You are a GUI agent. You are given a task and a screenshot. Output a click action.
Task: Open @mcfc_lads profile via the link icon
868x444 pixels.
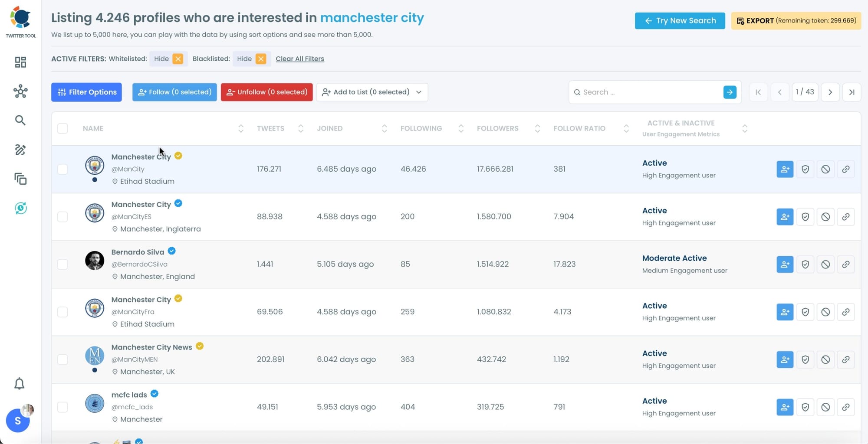pyautogui.click(x=846, y=407)
